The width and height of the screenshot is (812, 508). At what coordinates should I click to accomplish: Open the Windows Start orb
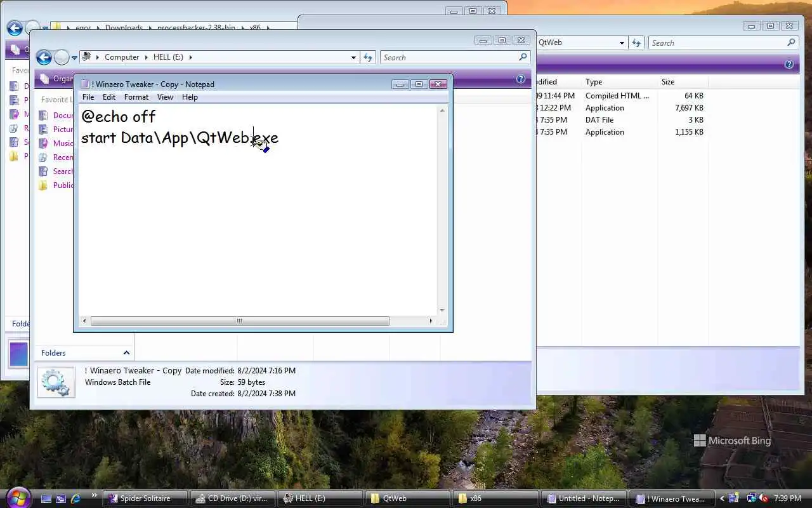(17, 497)
